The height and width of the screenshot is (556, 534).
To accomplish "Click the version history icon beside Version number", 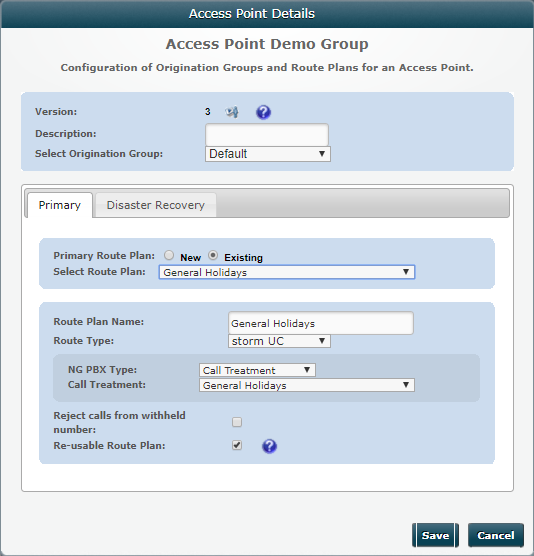I will [x=232, y=112].
